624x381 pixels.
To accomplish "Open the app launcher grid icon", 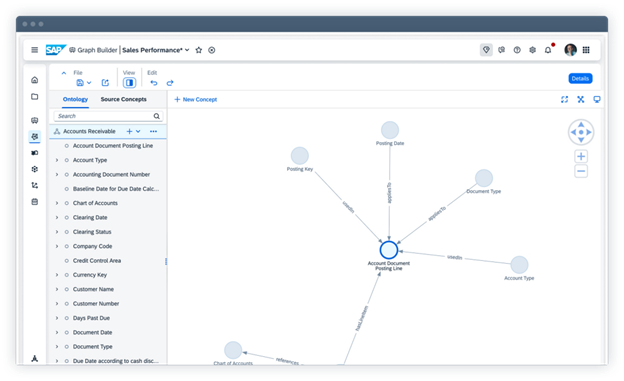I will [586, 50].
